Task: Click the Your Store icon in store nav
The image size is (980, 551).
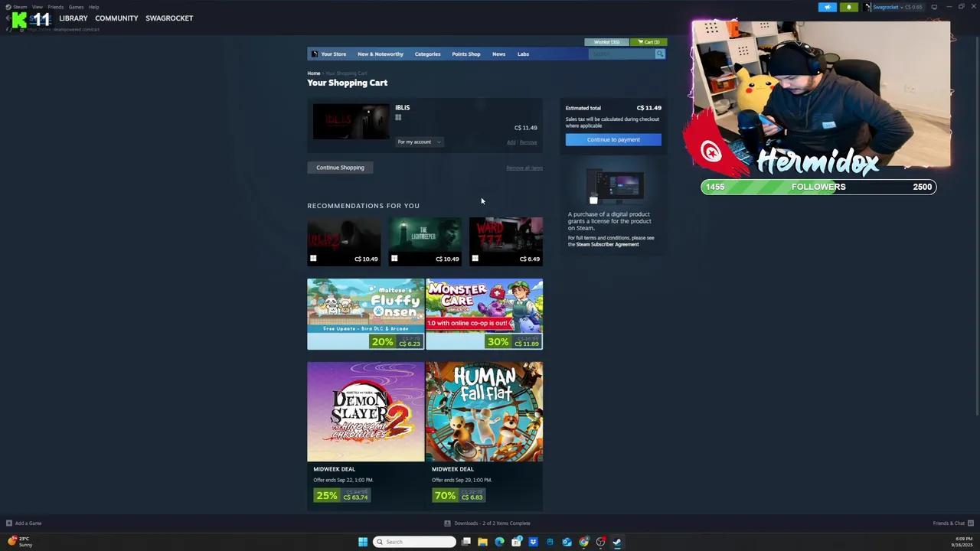Action: (x=315, y=54)
